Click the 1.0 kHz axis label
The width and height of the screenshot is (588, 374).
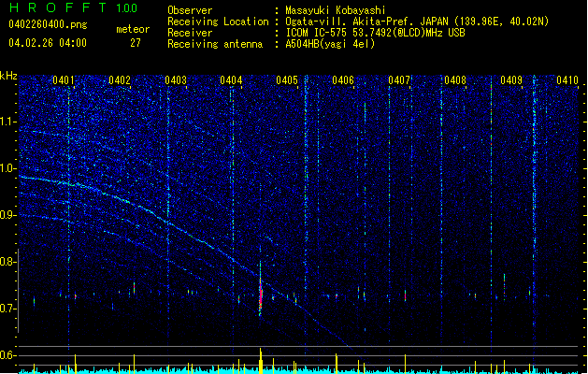point(8,168)
